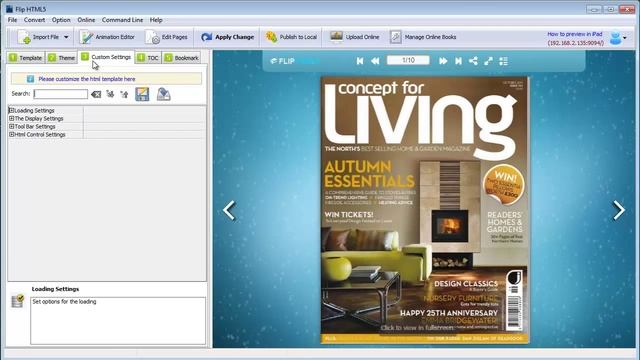Go to first page in preview
Screen dimensions: 640x360
coord(360,61)
